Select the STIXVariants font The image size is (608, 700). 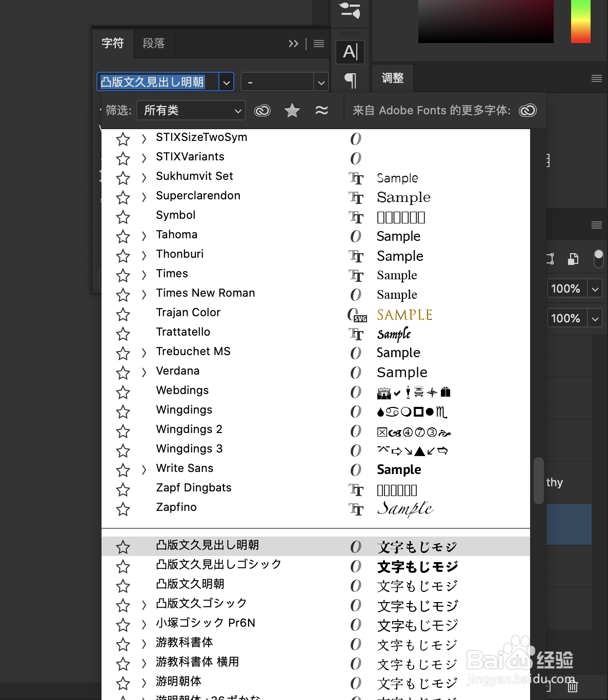(190, 157)
